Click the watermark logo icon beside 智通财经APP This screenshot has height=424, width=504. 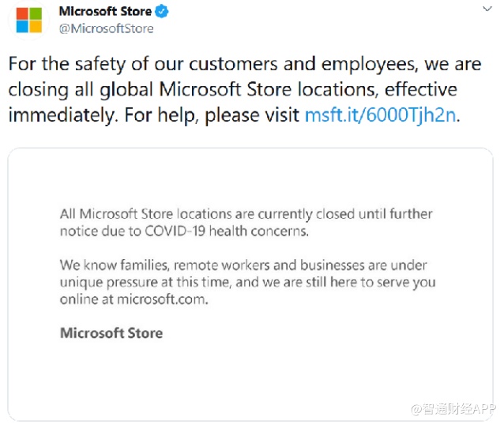pos(416,409)
